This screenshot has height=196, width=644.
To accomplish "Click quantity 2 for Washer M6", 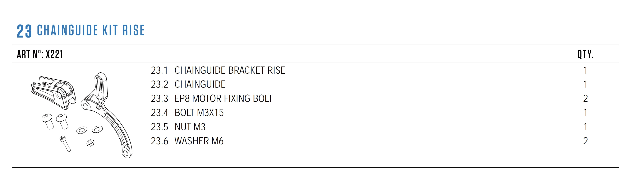I will 585,141.
